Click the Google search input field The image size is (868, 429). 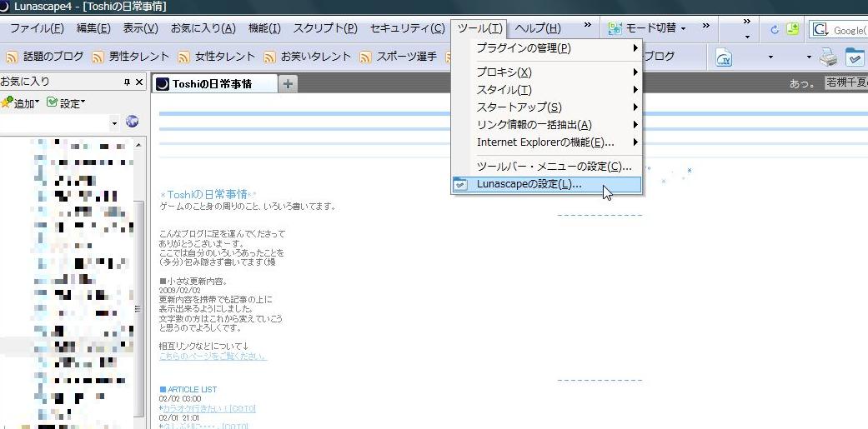pos(849,31)
